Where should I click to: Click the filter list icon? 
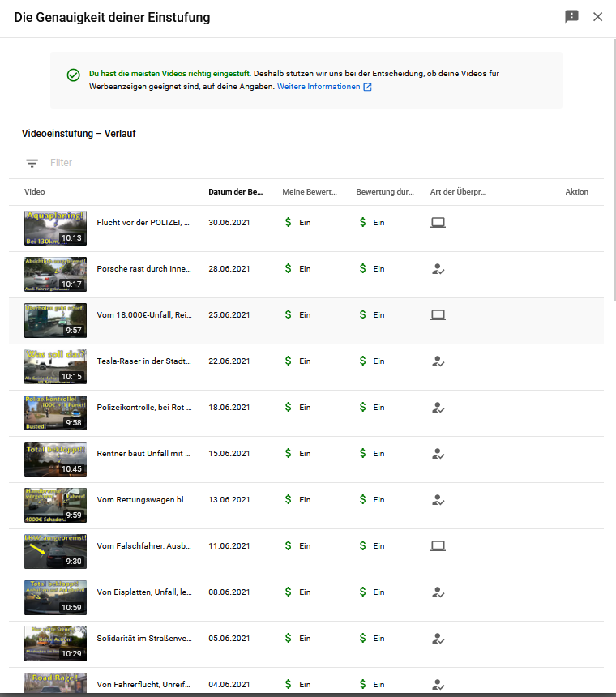32,163
